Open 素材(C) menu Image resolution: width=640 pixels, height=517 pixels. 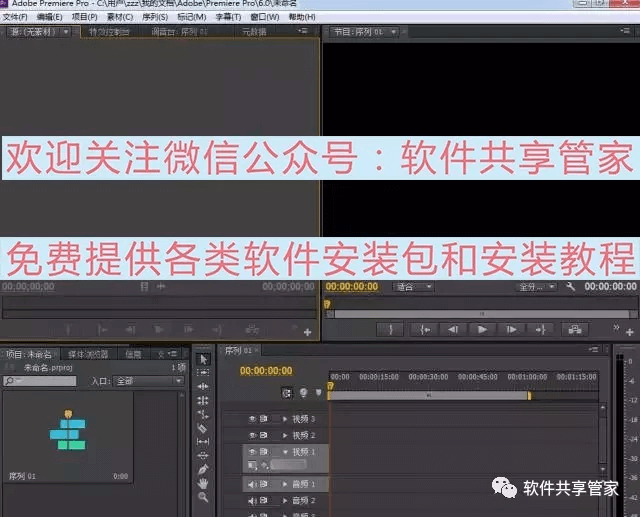click(x=120, y=17)
